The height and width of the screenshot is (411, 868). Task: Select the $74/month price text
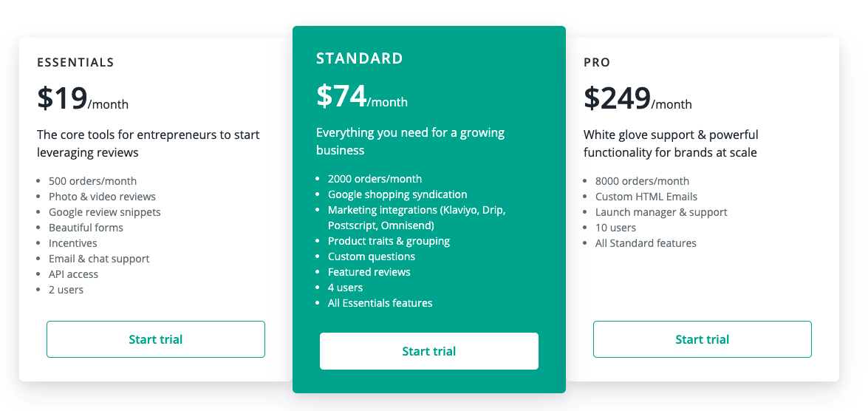tap(362, 96)
